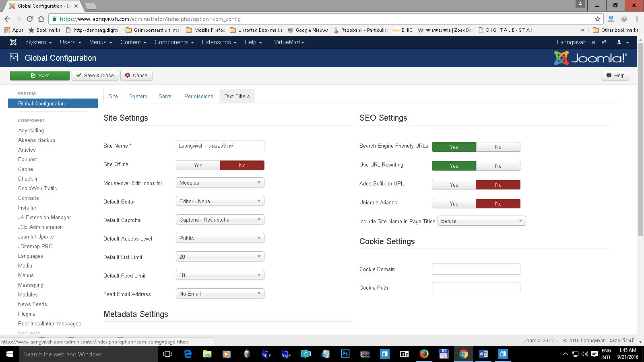Expand the Include Site Name in Page Titles dropdown
The image size is (644, 362).
[481, 221]
